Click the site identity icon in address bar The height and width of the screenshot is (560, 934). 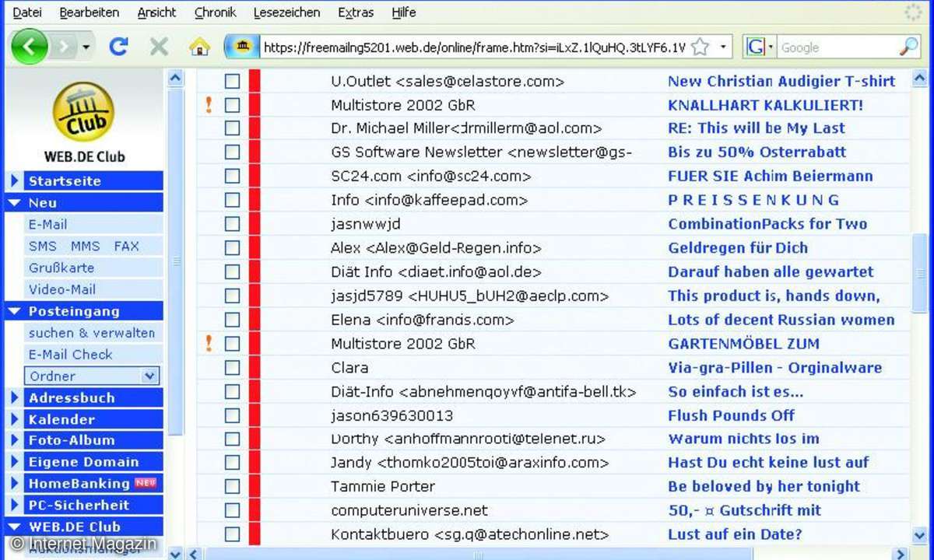[242, 47]
